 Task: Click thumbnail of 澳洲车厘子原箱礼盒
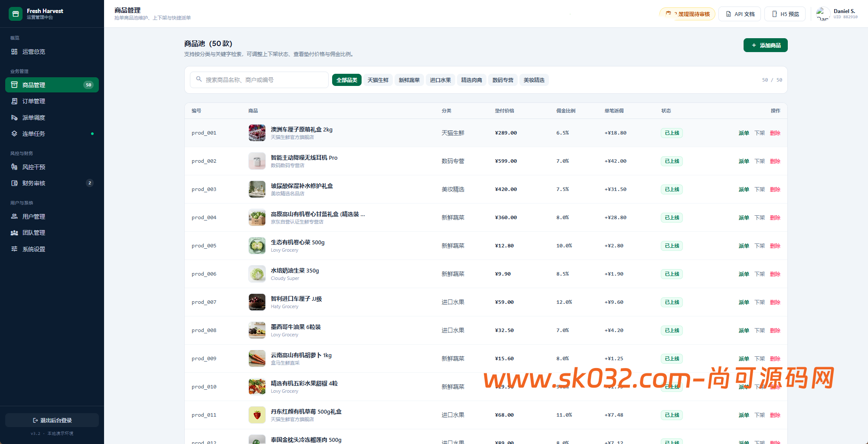[257, 133]
